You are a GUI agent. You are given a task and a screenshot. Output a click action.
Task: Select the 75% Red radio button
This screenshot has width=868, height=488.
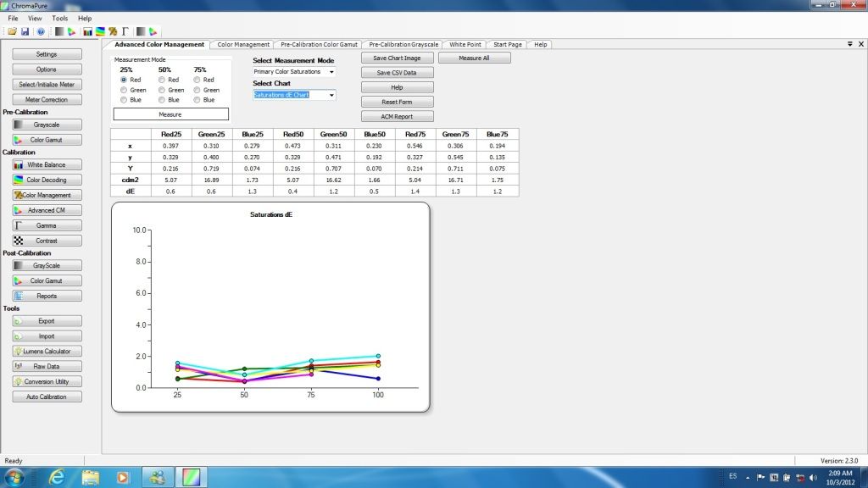point(197,80)
